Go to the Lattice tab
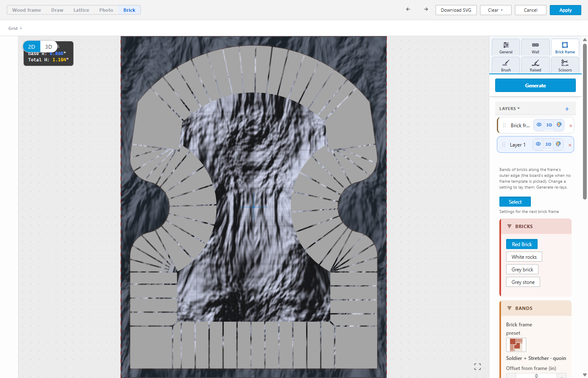588x378 pixels. pos(81,10)
